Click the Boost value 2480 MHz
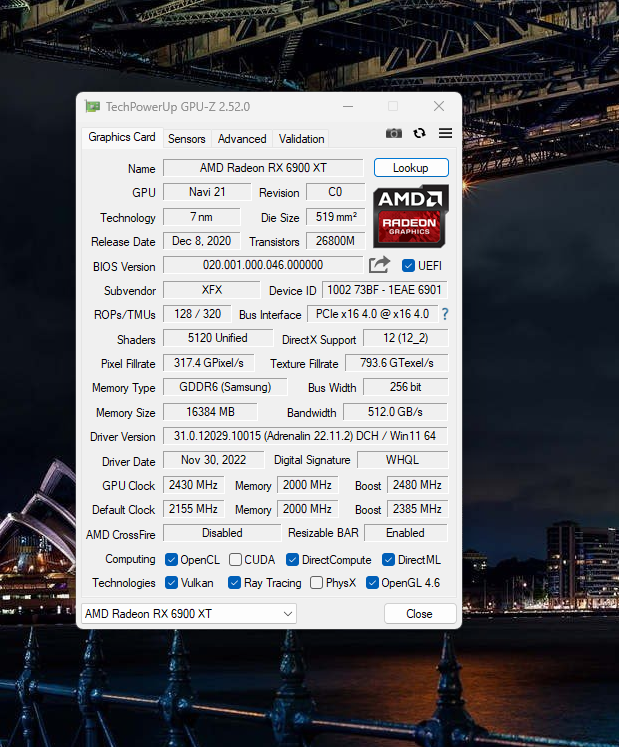Image resolution: width=619 pixels, height=747 pixels. 417,485
